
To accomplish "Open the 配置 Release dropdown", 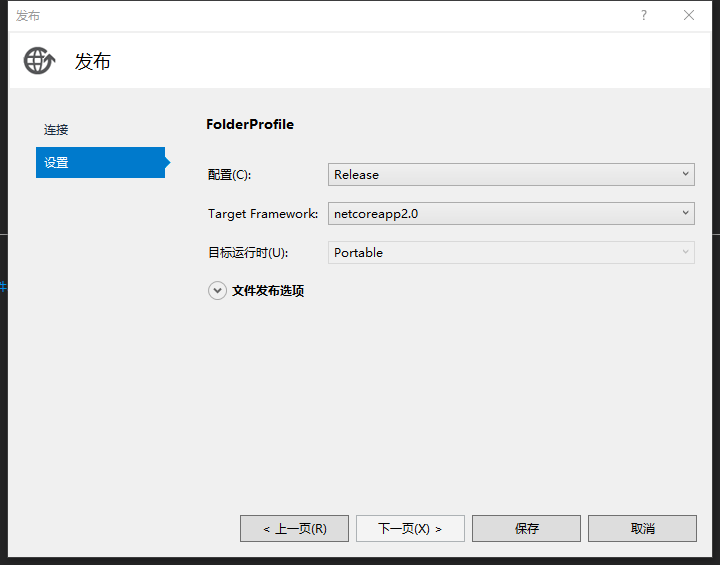I will coord(511,175).
